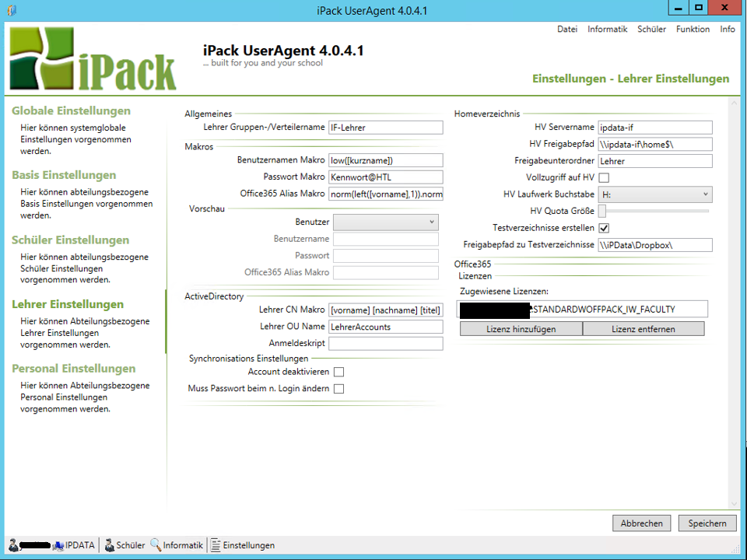The image size is (747, 560).
Task: Open the Funktion menu
Action: tap(693, 29)
